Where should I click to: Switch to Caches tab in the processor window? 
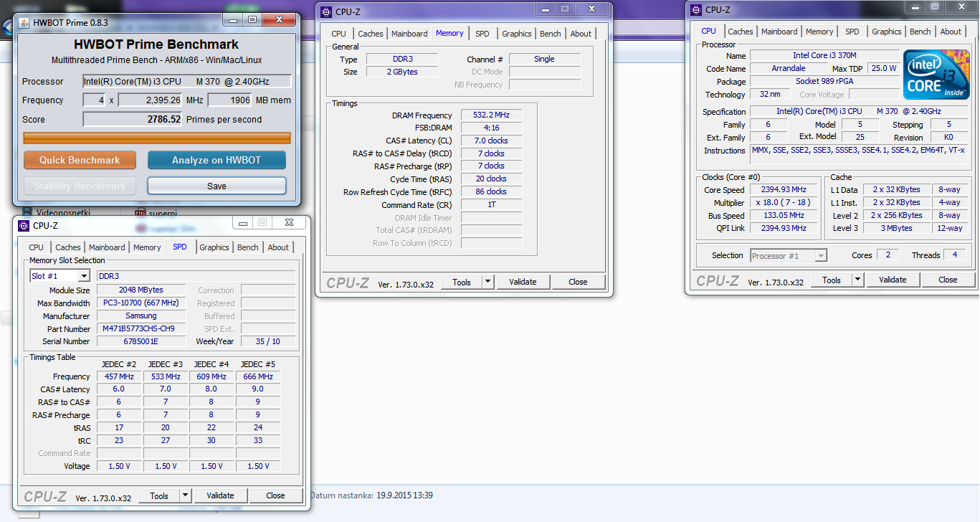click(741, 32)
